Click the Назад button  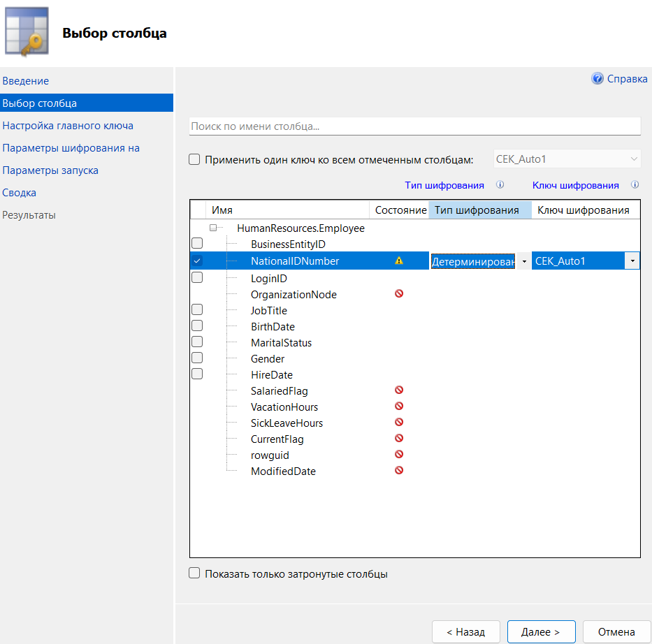coord(465,632)
